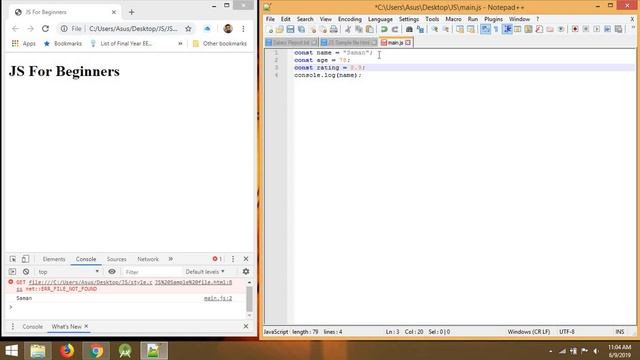The height and width of the screenshot is (360, 640).
Task: Click the Chrome address bar
Action: (x=127, y=29)
